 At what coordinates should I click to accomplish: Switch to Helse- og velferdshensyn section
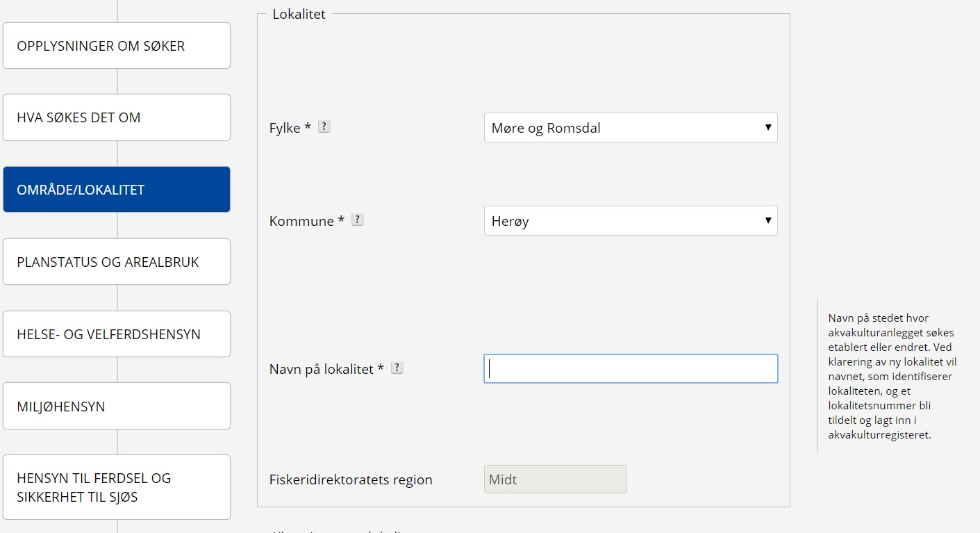(x=117, y=334)
